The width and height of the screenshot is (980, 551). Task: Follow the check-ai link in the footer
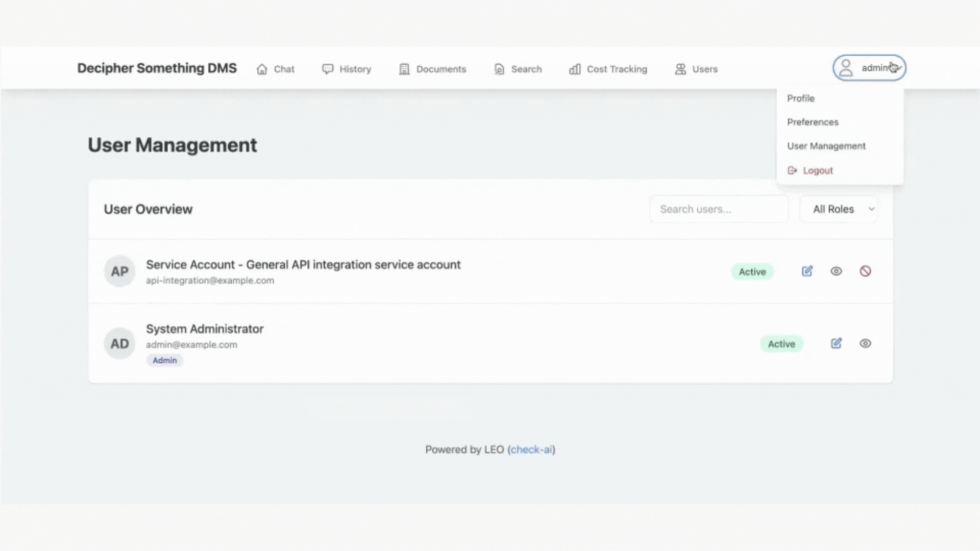pos(531,449)
